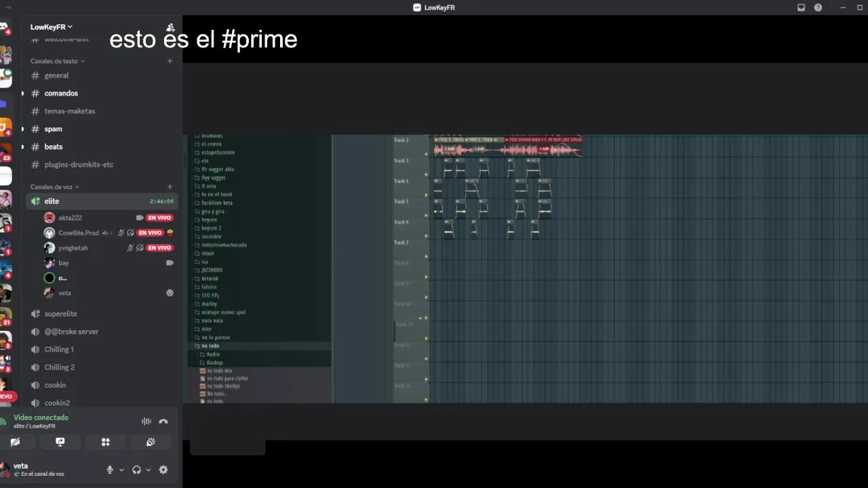The image size is (868, 488).
Task: Join the @@broke server voice channel
Action: pos(102,331)
